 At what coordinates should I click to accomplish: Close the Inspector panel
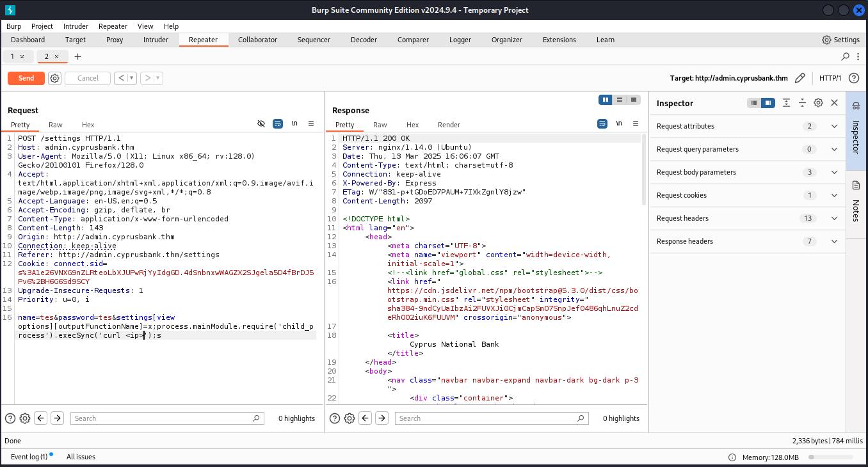tap(834, 103)
